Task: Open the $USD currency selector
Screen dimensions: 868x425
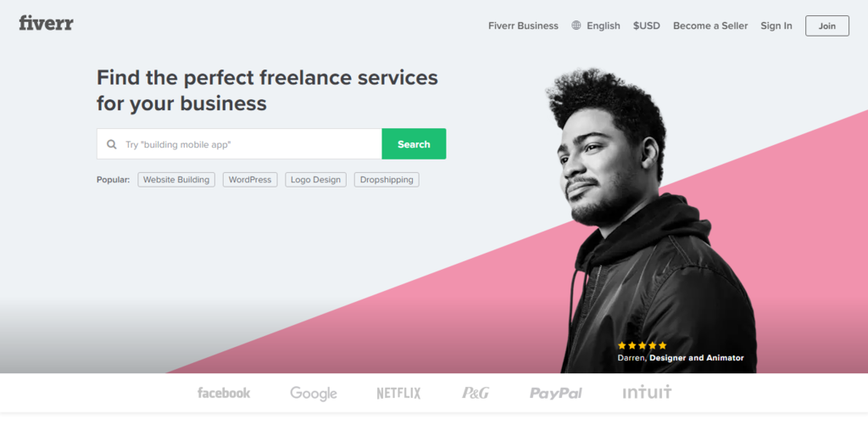Action: tap(647, 25)
